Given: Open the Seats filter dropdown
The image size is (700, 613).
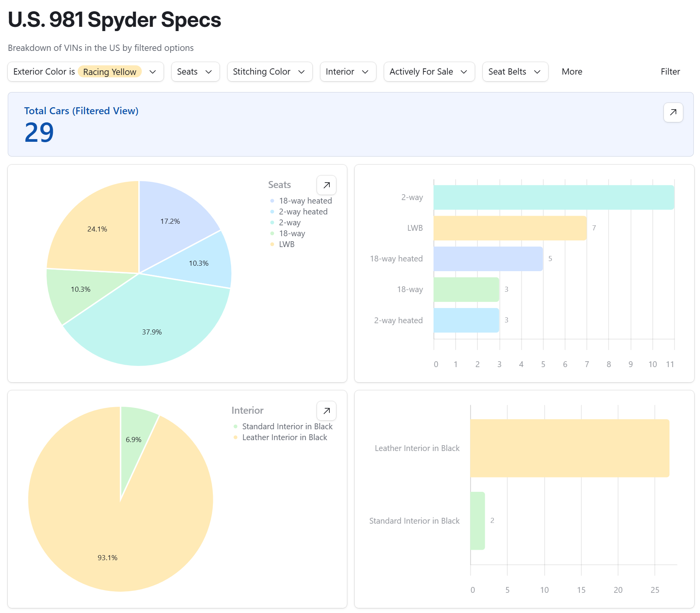Looking at the screenshot, I should pos(195,72).
